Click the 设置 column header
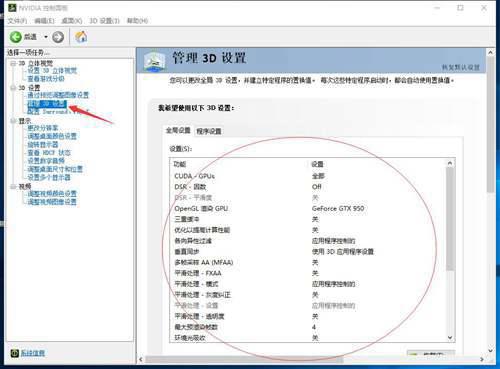The width and height of the screenshot is (500, 369). pos(317,164)
